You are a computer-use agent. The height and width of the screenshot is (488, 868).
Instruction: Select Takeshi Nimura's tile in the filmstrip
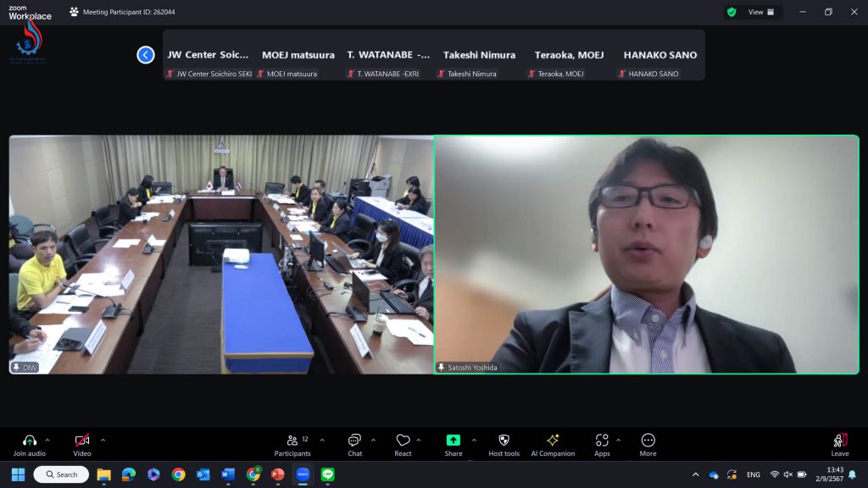[480, 54]
